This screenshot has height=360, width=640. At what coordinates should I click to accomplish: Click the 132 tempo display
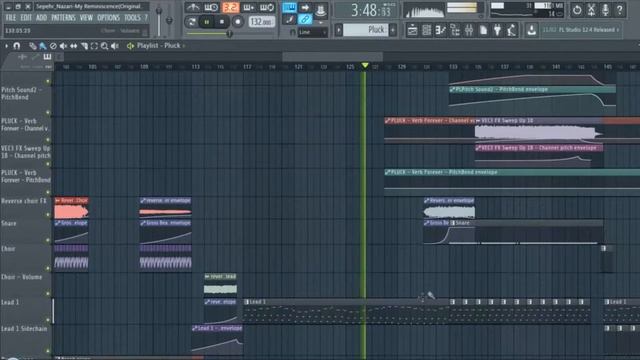(x=262, y=21)
